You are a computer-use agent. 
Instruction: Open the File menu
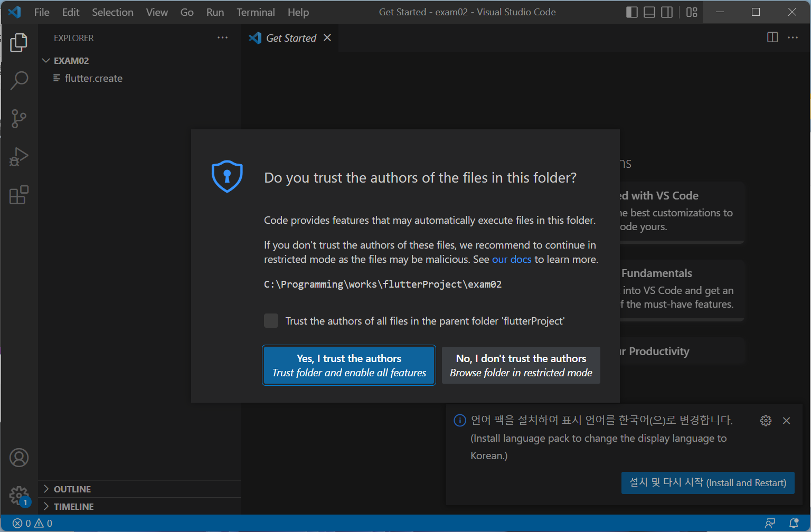click(x=42, y=12)
